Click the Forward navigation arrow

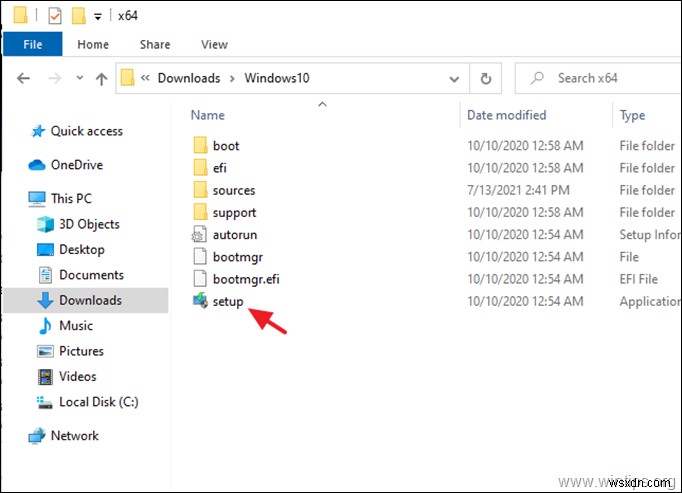55,78
